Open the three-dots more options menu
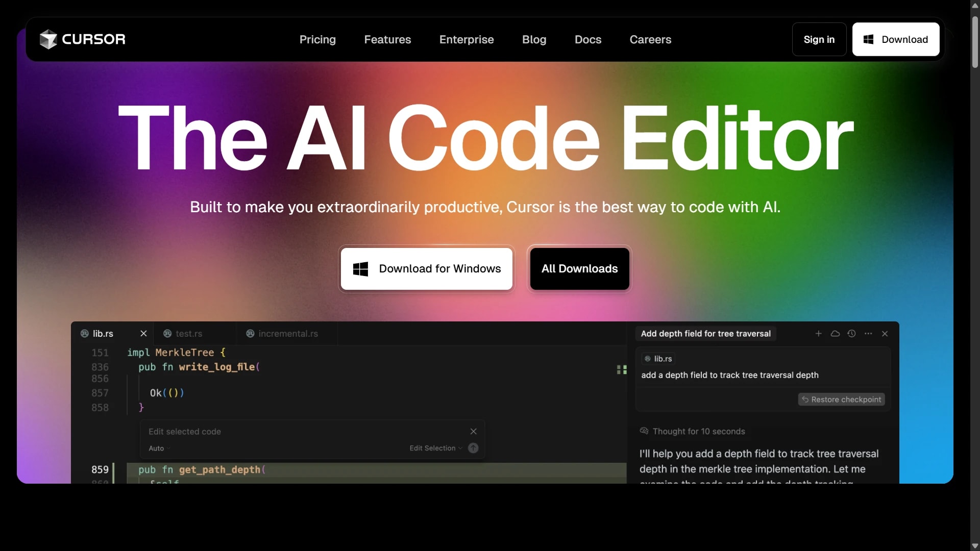980x551 pixels. 868,334
